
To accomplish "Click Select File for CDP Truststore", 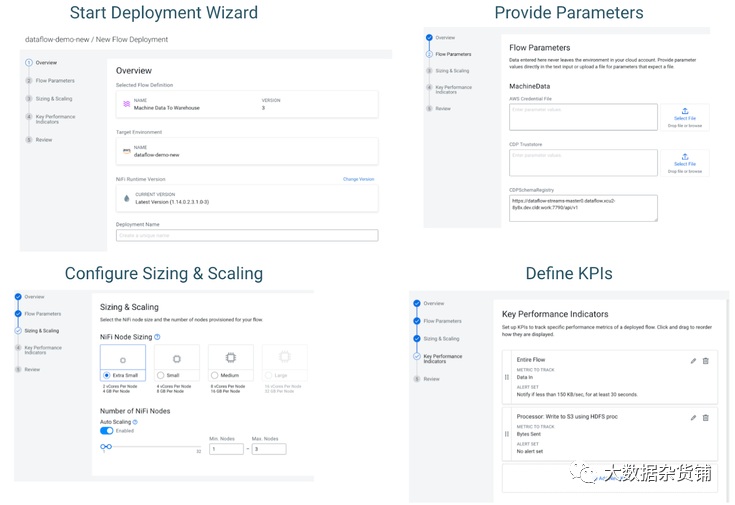I will coord(685,164).
